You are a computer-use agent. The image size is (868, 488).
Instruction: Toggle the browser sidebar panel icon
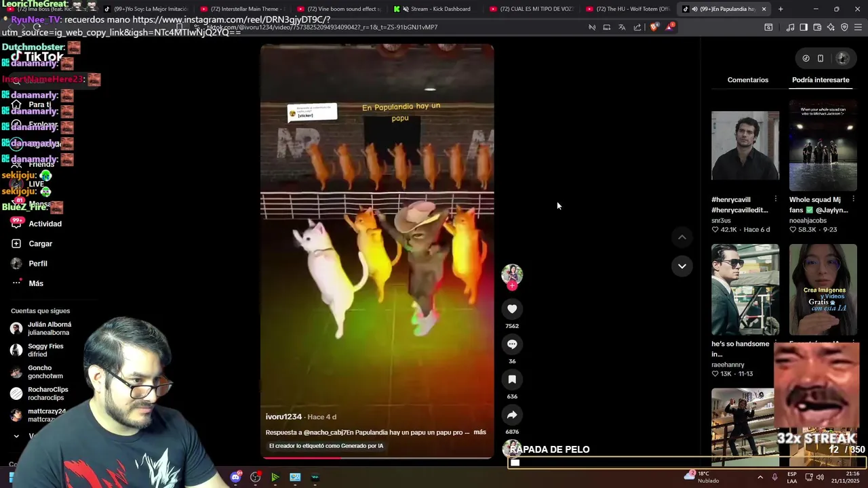[804, 27]
